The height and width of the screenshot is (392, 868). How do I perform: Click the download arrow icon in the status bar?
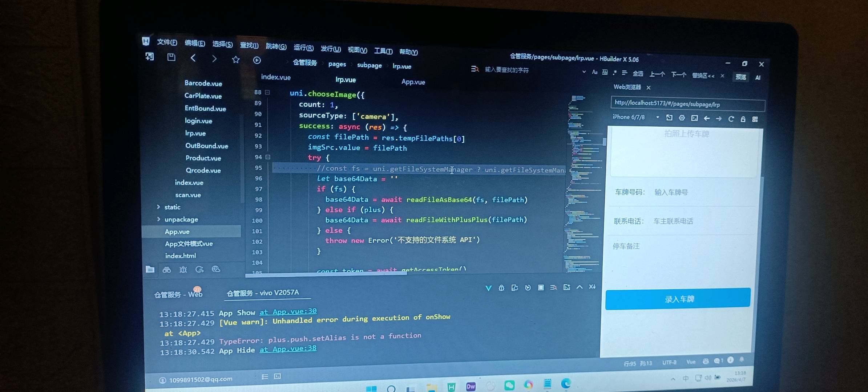(x=731, y=360)
